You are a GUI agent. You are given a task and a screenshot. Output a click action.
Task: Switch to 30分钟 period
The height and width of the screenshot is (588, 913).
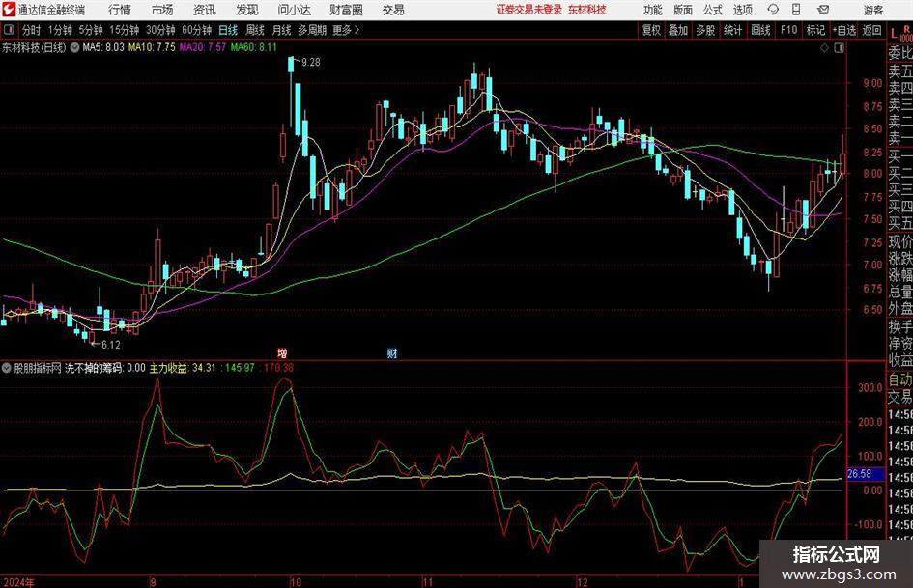[x=160, y=30]
